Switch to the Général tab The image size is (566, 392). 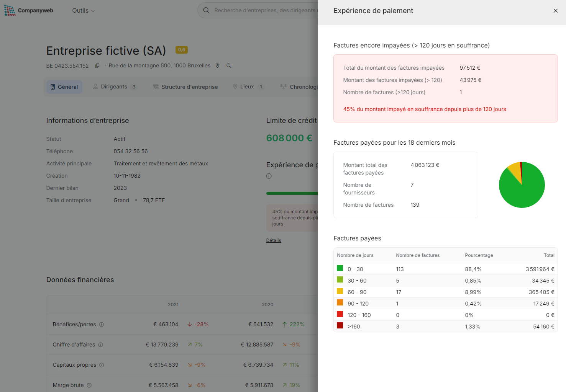click(x=64, y=87)
